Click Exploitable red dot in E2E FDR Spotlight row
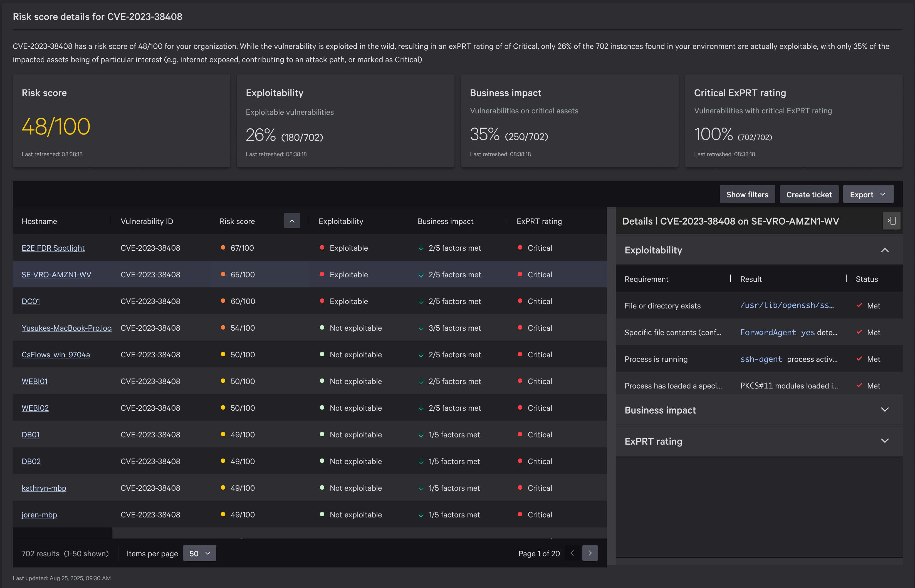The width and height of the screenshot is (915, 588). tap(322, 248)
